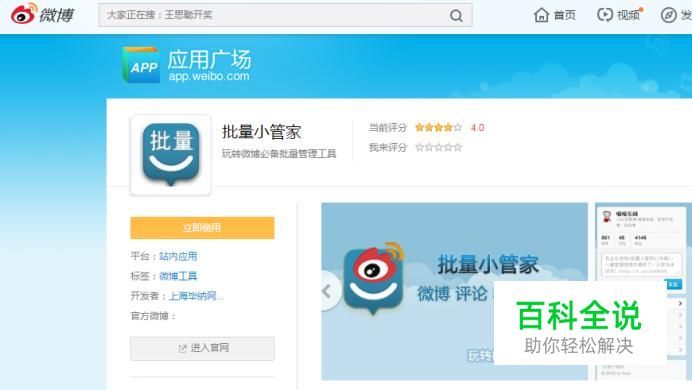The width and height of the screenshot is (692, 390).
Task: Open the 站内应用 platform link
Action: tap(178, 256)
